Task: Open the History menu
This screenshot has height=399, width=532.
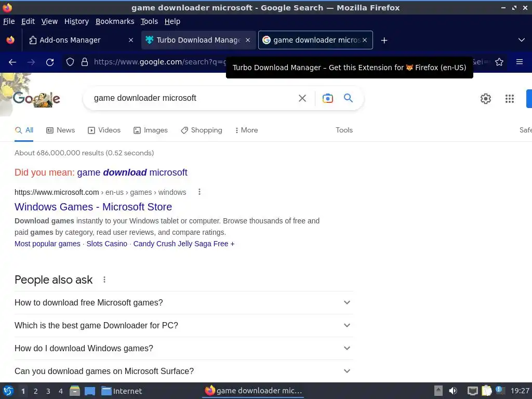Action: (76, 21)
